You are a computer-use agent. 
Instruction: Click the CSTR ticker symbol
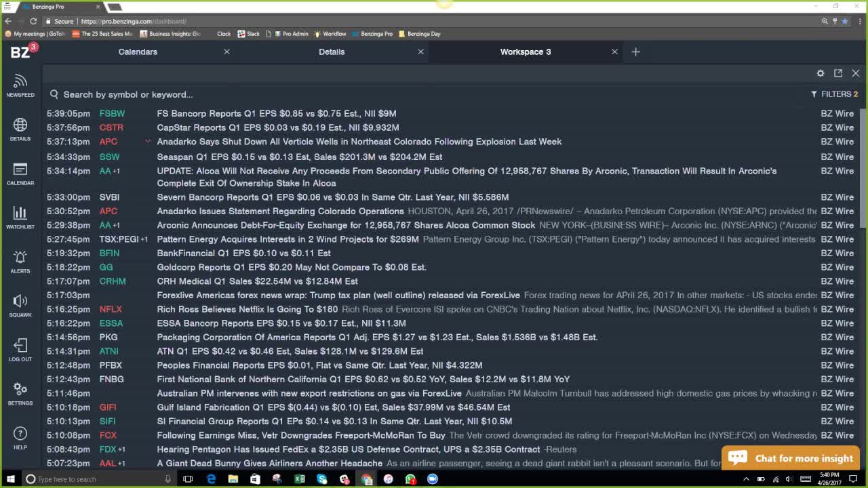[x=111, y=127]
